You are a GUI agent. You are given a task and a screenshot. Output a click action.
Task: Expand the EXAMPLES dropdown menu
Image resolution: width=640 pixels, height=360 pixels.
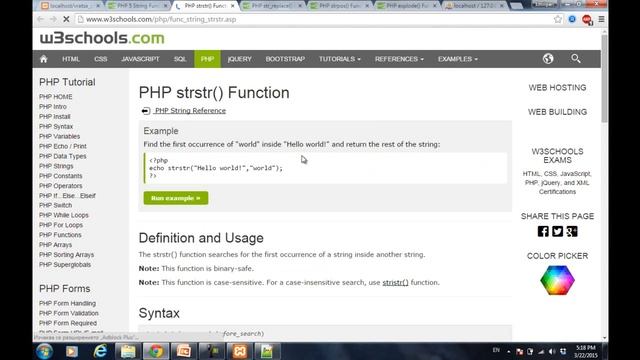tap(458, 59)
